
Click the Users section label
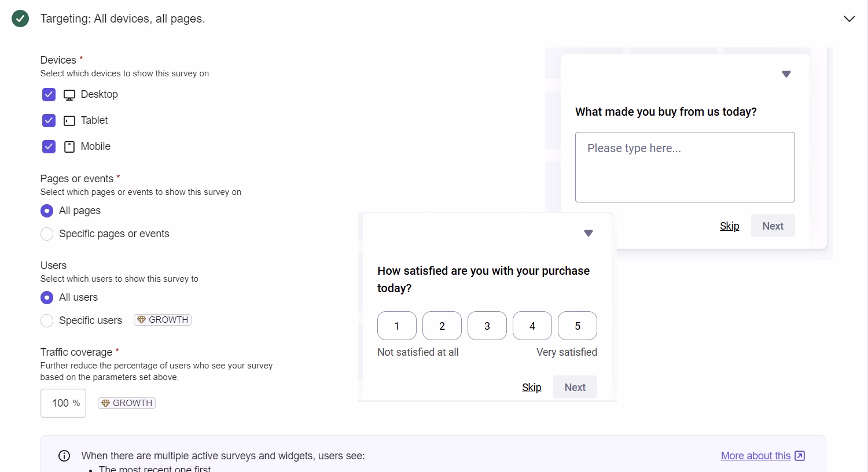(x=53, y=265)
